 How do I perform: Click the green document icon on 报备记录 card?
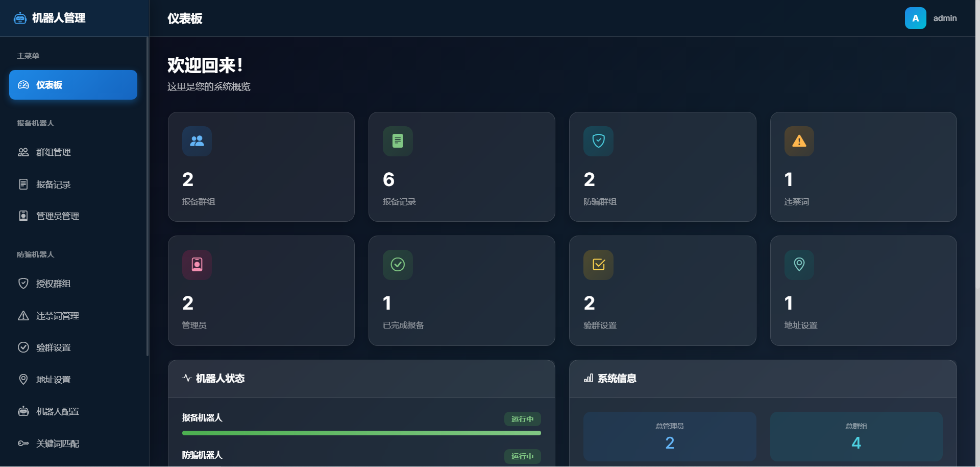pos(398,141)
